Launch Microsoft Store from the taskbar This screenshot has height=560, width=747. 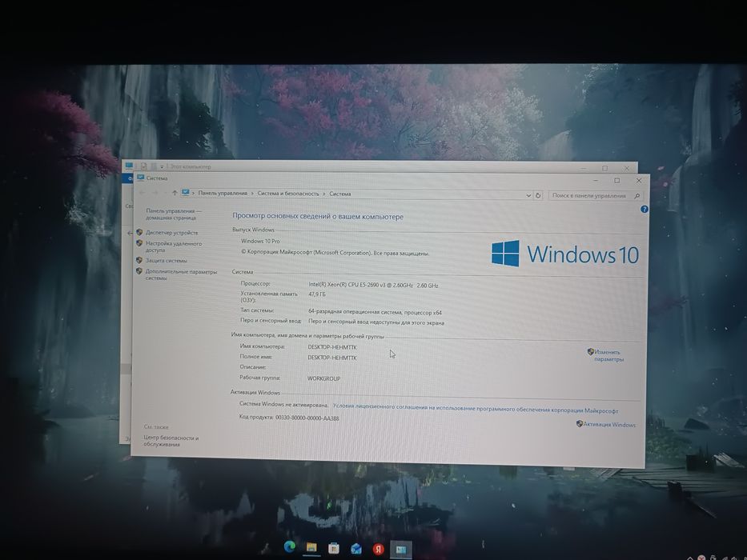point(334,548)
